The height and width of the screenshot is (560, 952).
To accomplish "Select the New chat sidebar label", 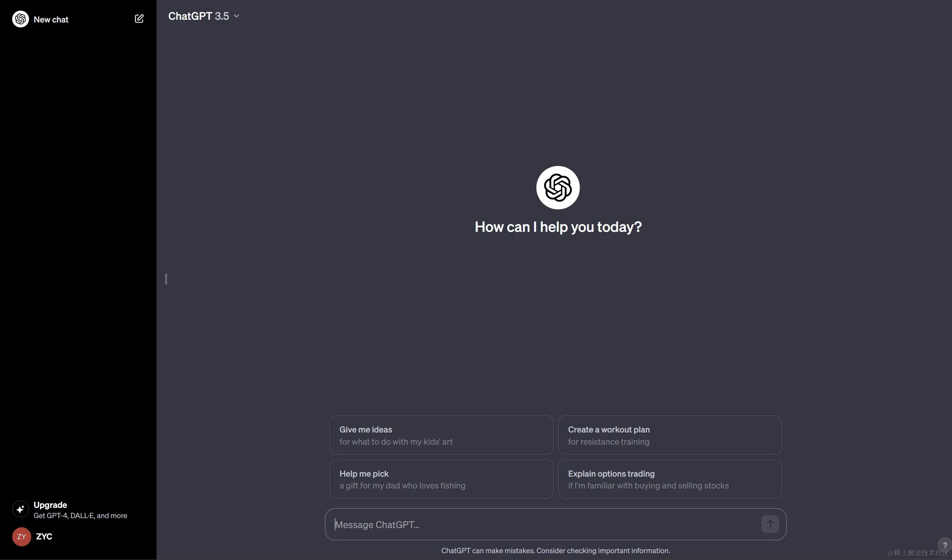I will click(x=51, y=19).
